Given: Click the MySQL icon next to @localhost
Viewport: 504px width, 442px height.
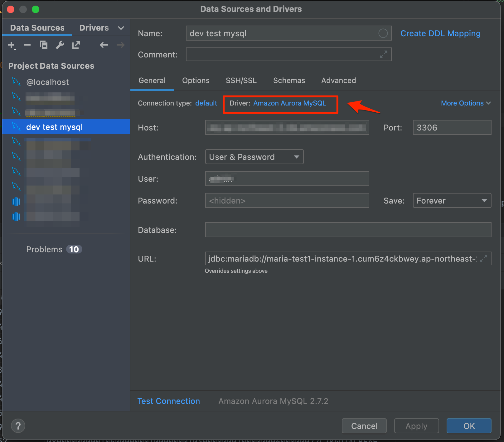Looking at the screenshot, I should click(x=16, y=82).
